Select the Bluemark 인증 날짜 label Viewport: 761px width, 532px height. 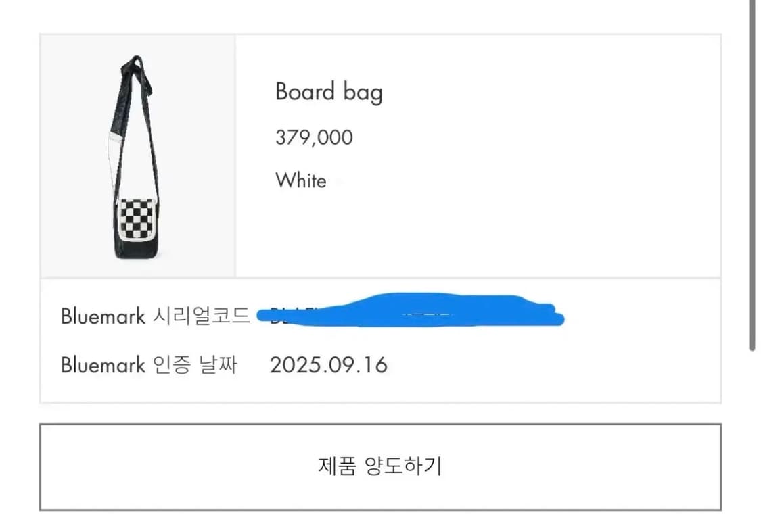[150, 365]
